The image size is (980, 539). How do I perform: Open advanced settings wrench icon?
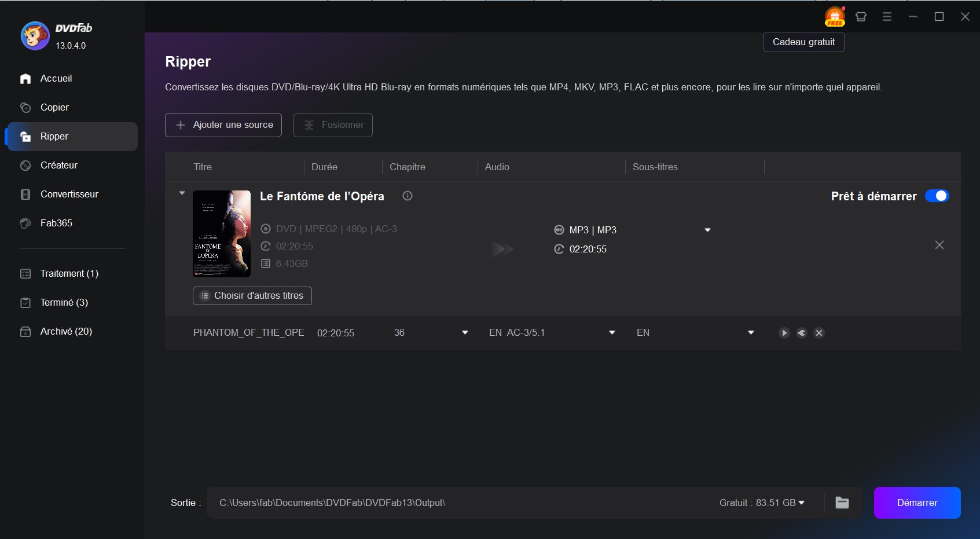click(x=802, y=333)
